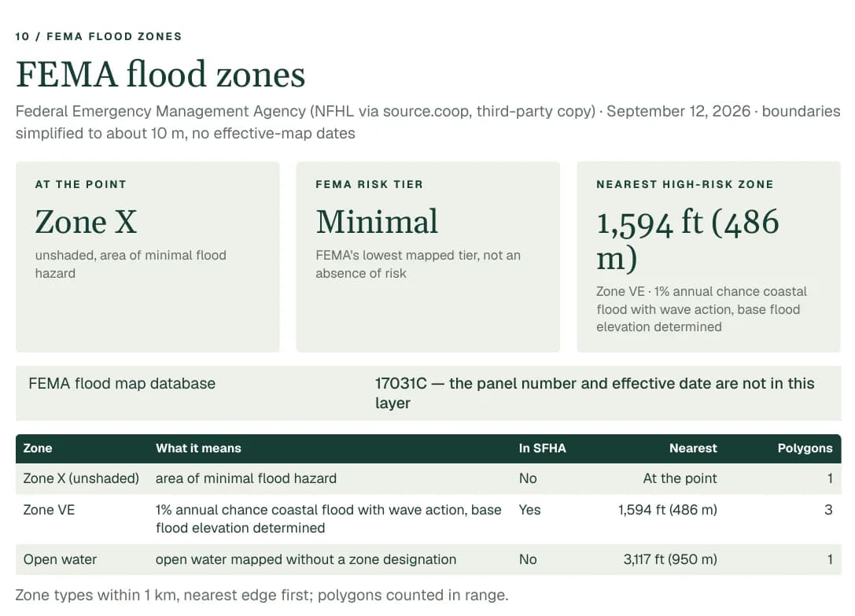This screenshot has height=616, width=855.
Task: Click the 'Nearest' column header
Action: tap(693, 448)
